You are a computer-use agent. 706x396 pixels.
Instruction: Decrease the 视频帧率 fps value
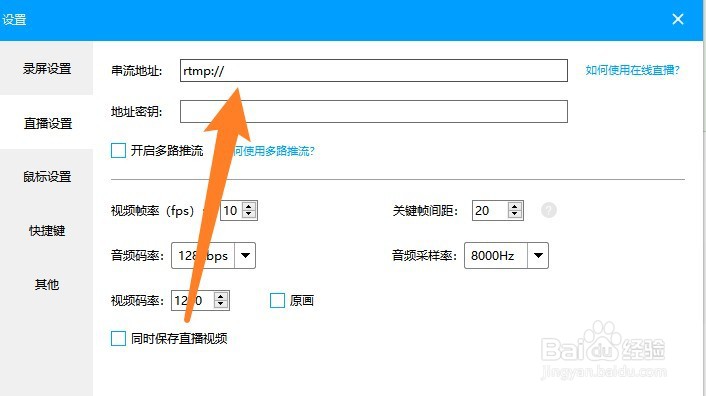[x=249, y=215]
